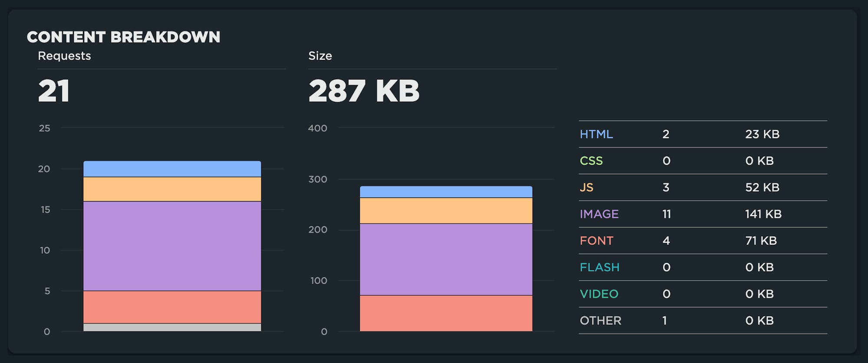Select the IMAGE label in the table

click(599, 214)
